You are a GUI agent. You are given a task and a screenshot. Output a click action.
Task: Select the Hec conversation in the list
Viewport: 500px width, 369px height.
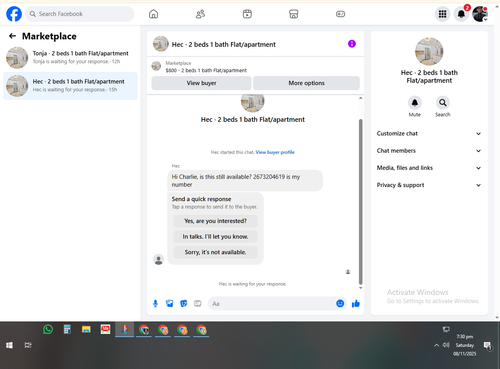click(70, 86)
